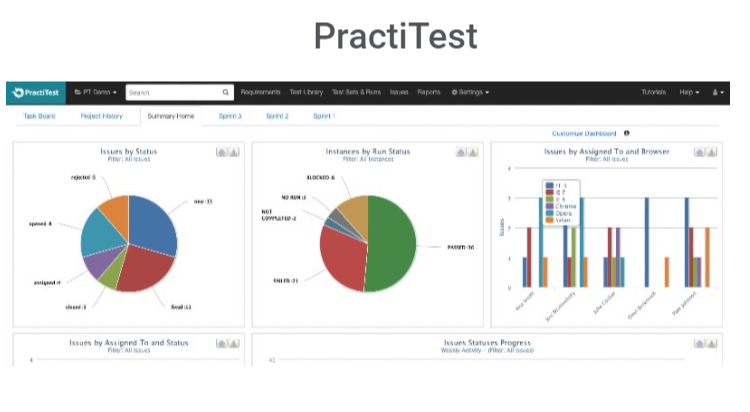This screenshot has width=750, height=412.
Task: Click the red 'fixed' slice in Issues by Status
Action: coord(145,270)
